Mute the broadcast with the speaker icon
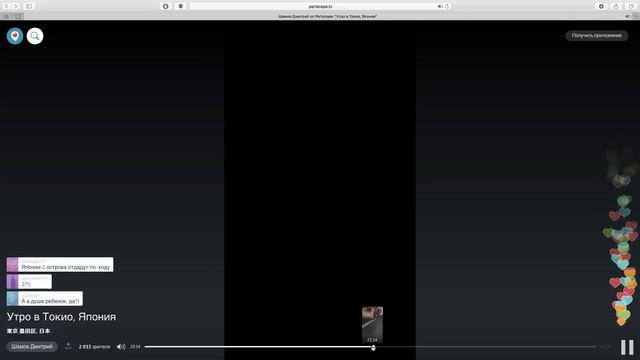The width and height of the screenshot is (640, 360). pos(121,347)
